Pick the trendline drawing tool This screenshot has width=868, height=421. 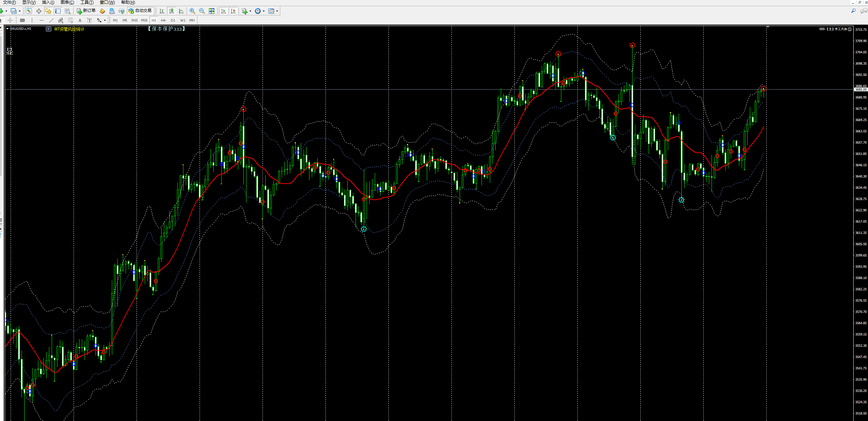pyautogui.click(x=51, y=20)
